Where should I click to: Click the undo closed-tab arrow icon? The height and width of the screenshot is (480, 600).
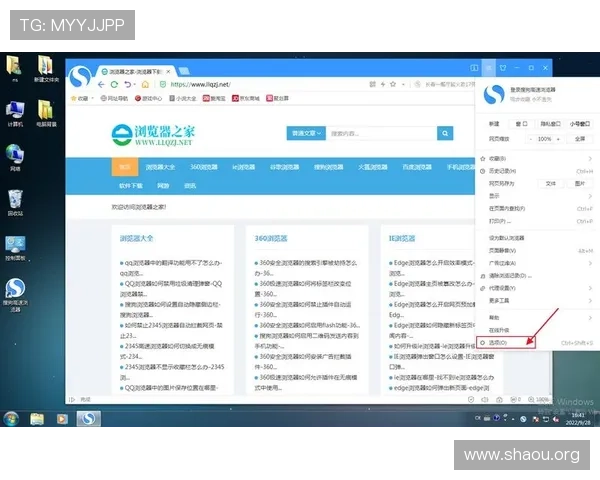[127, 84]
